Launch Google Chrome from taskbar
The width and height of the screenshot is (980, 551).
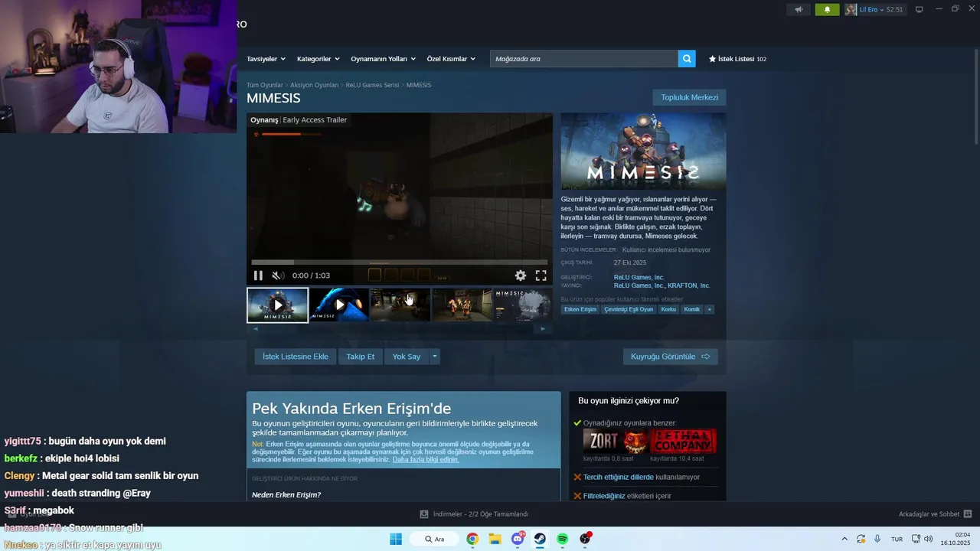point(472,539)
